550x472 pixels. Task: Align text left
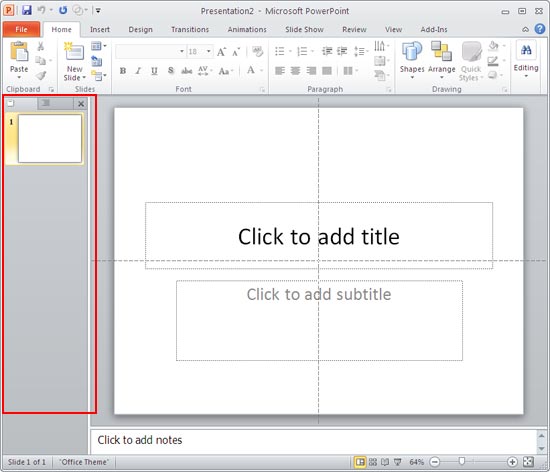click(280, 71)
